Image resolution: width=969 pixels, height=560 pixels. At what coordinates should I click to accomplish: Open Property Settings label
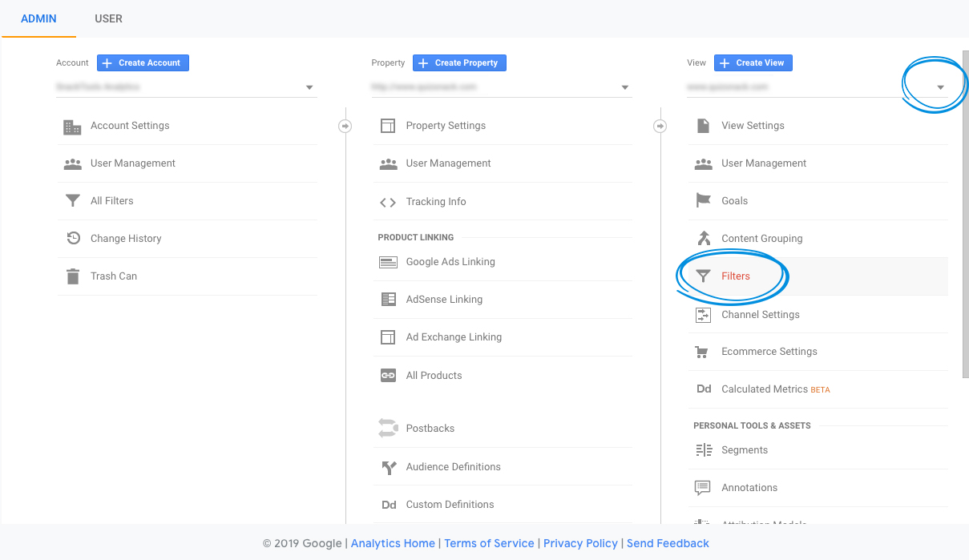pos(446,126)
